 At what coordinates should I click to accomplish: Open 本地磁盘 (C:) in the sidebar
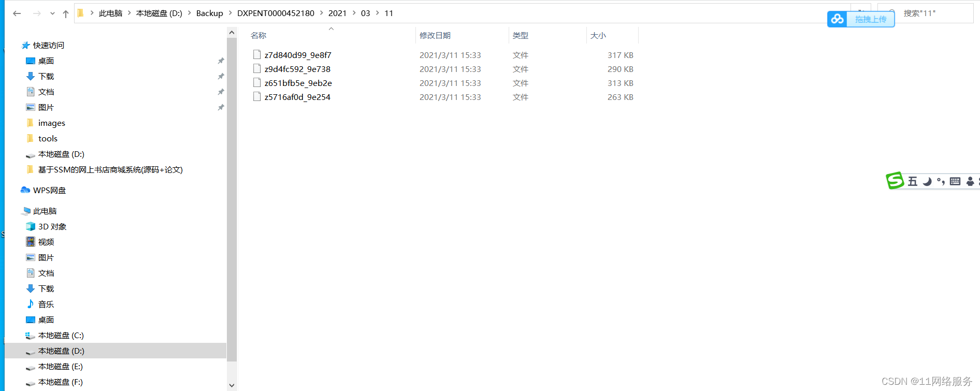click(61, 335)
